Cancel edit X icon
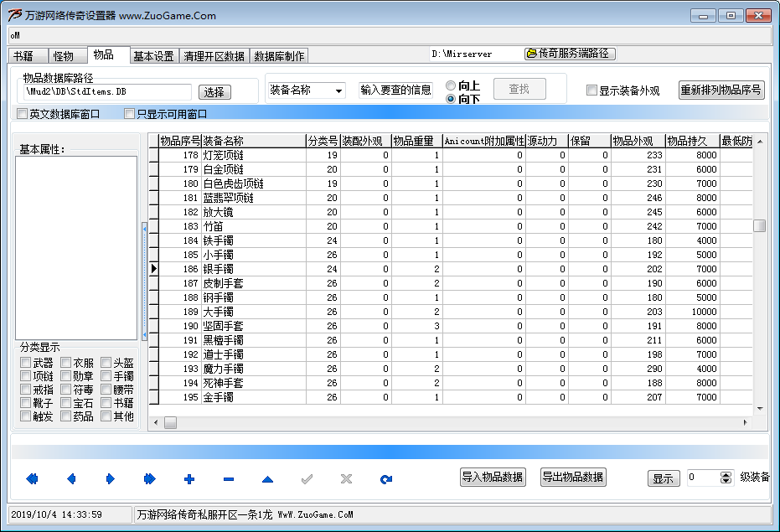 point(346,479)
